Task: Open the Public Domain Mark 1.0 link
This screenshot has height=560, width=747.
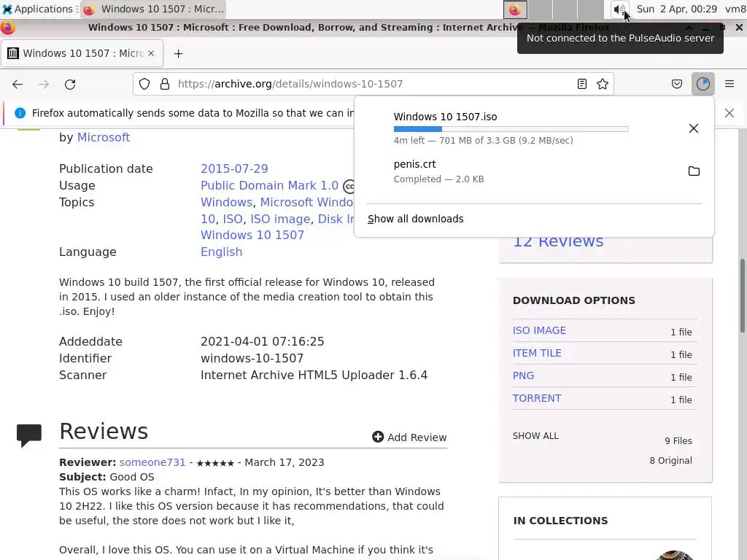Action: coord(269,185)
